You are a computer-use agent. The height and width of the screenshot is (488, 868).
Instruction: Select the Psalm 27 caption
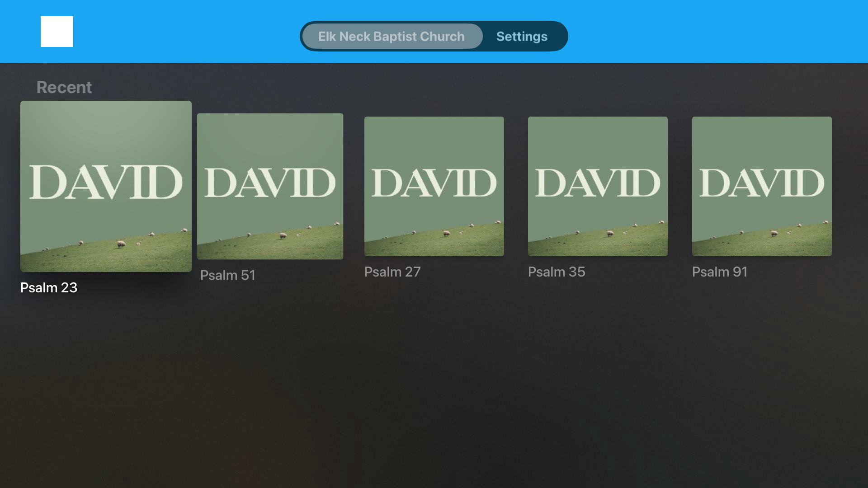coord(392,272)
